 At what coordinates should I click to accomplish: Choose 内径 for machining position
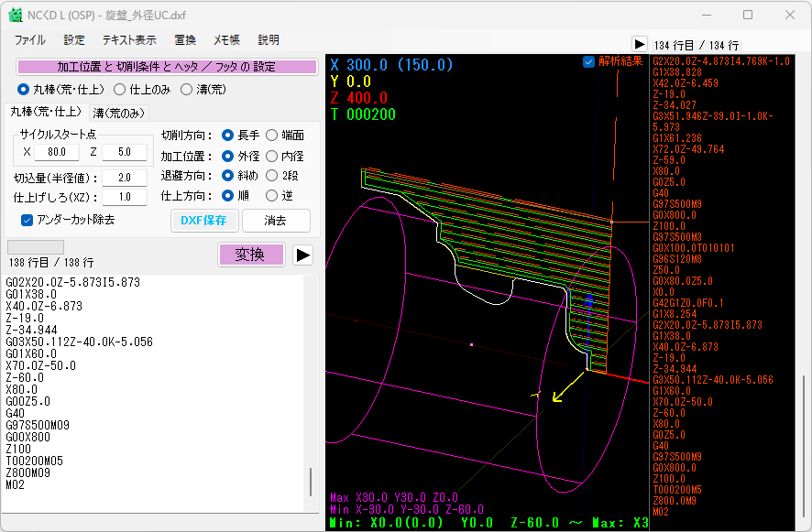tap(272, 157)
